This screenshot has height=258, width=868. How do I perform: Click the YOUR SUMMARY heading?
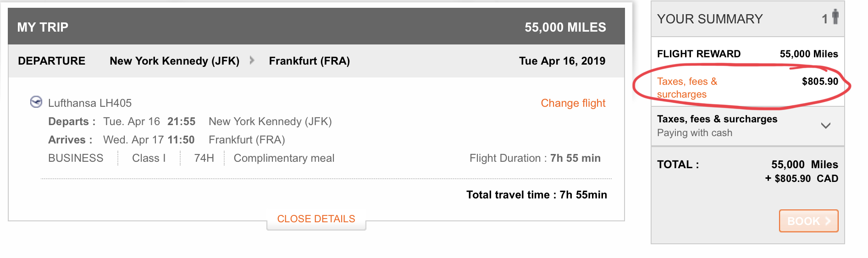point(710,19)
